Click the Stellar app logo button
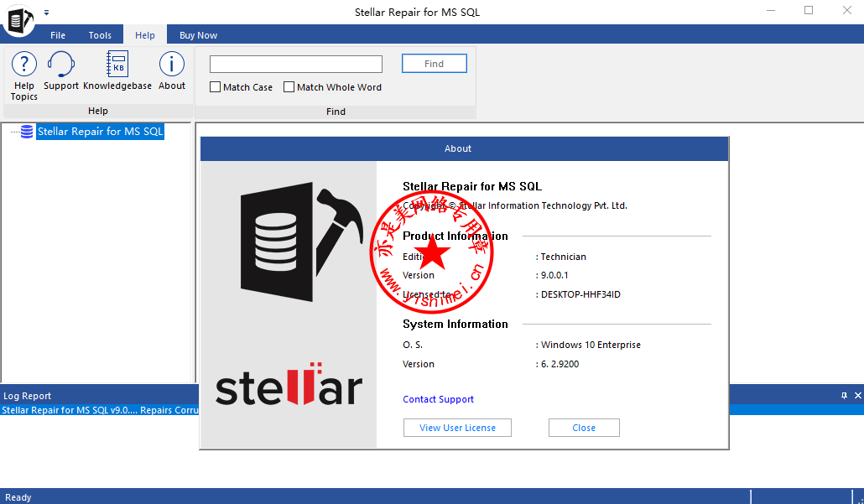Image resolution: width=864 pixels, height=504 pixels. tap(18, 20)
